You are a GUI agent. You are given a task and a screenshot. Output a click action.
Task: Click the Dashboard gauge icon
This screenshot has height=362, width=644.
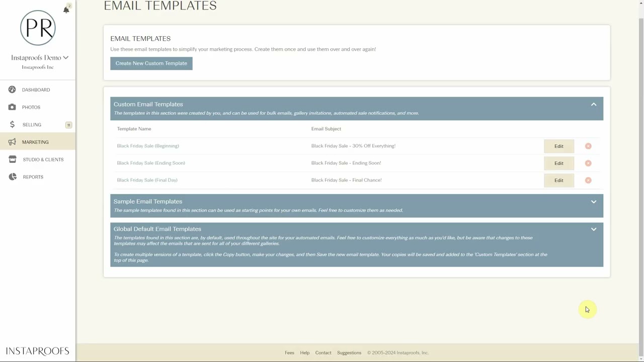[12, 89]
